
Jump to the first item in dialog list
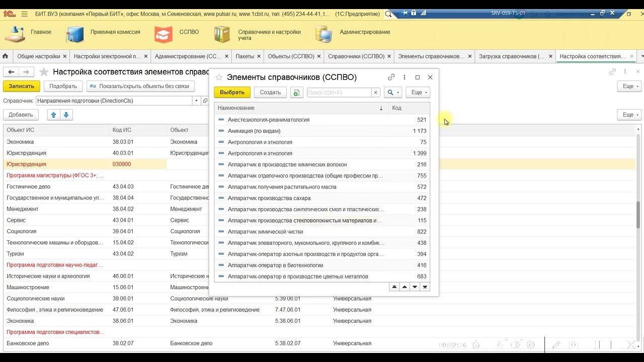pos(394,287)
